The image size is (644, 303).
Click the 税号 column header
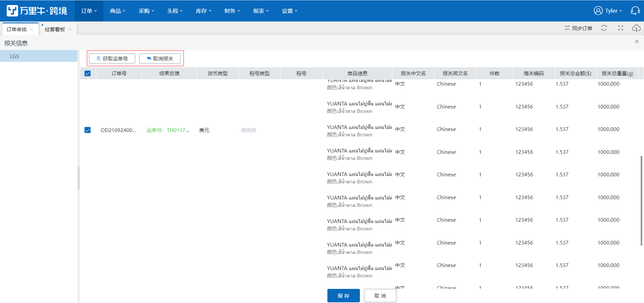(302, 73)
